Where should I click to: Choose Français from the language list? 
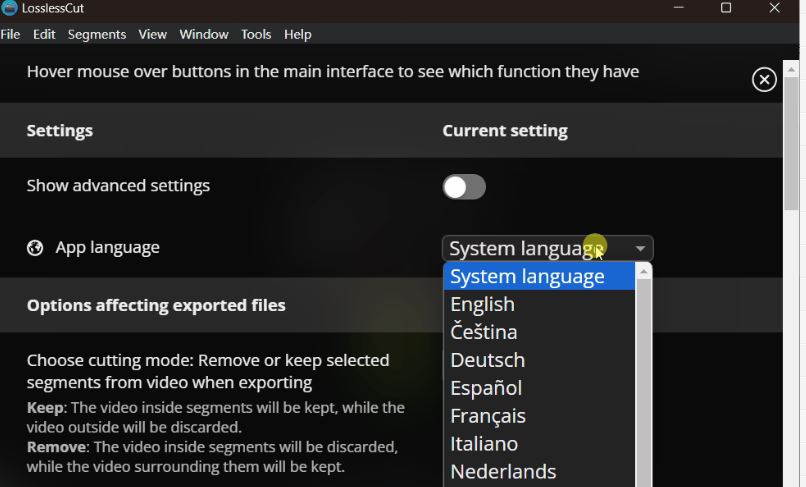pyautogui.click(x=487, y=416)
